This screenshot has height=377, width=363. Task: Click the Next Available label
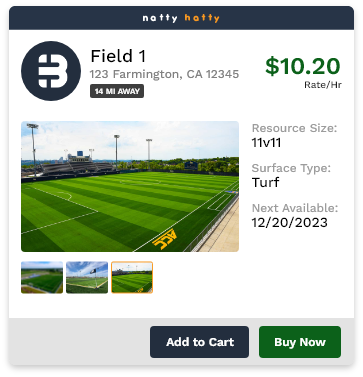click(x=295, y=208)
